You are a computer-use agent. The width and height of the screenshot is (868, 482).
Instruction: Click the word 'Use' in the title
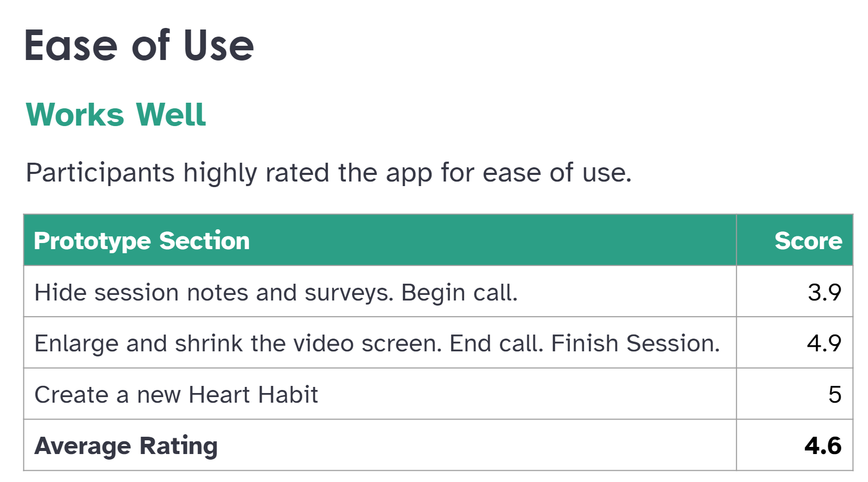coord(219,46)
